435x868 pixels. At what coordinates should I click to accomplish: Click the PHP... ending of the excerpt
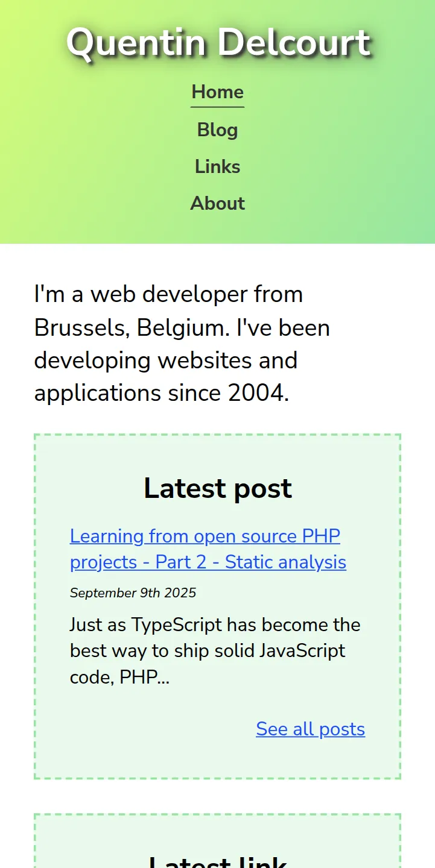coord(145,678)
